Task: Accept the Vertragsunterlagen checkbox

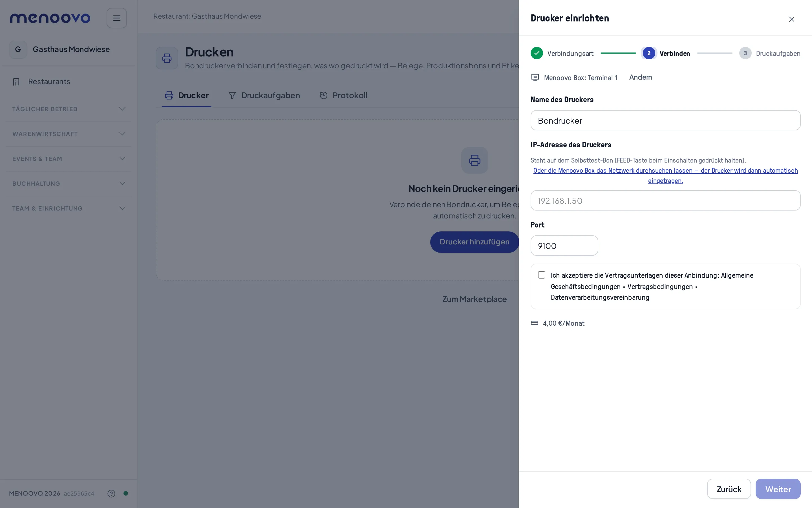Action: tap(542, 275)
